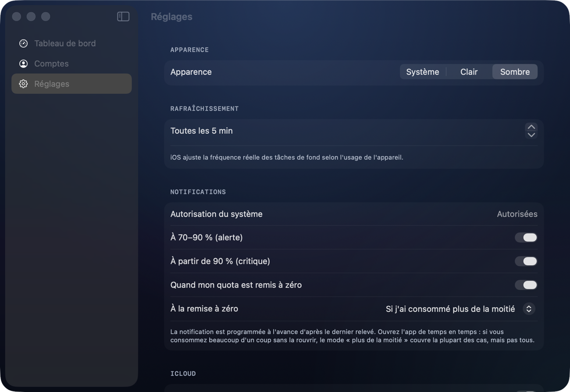570x392 pixels.
Task: Open Tableau de bord in sidebar
Action: coord(71,43)
